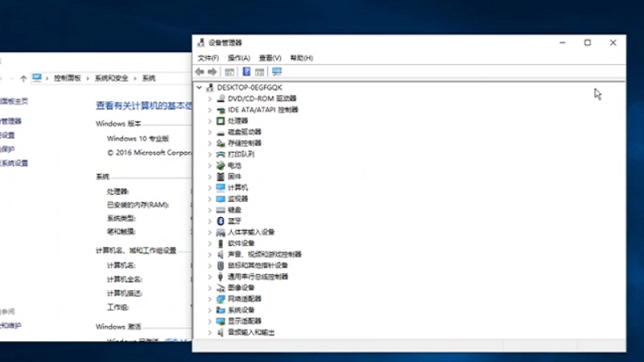The image size is (644, 362).
Task: Select the 鼠标和其他指针设备 label
Action: [x=258, y=265]
